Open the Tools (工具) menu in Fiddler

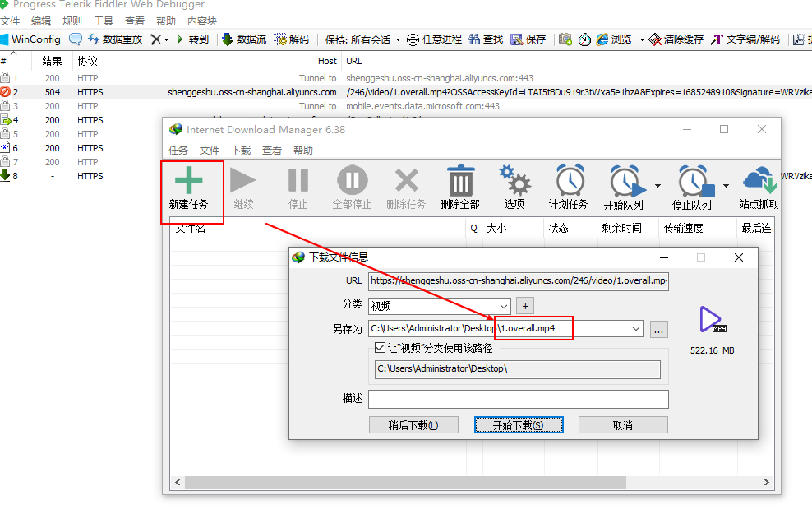click(103, 21)
